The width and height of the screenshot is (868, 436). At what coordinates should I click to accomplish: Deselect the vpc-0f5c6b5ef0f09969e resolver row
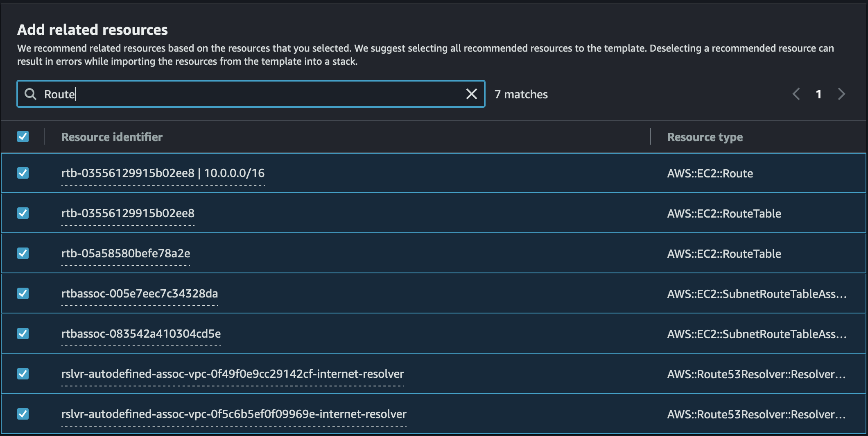click(23, 414)
